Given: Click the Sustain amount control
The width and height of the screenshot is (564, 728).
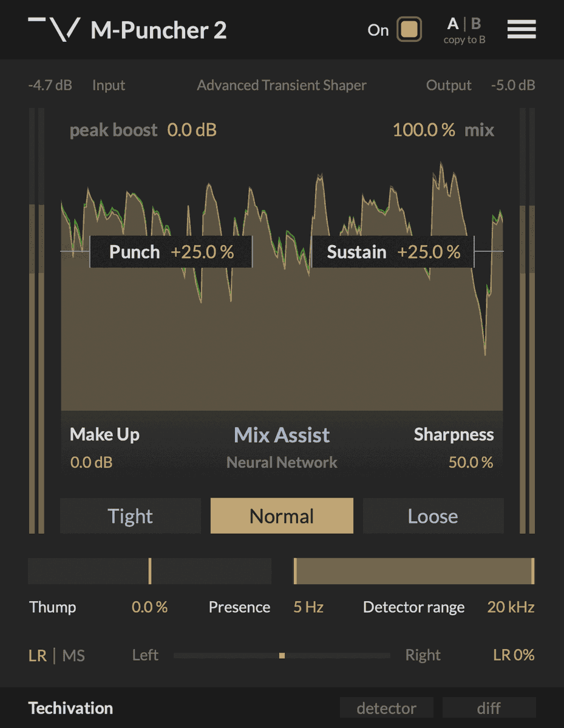Looking at the screenshot, I should [393, 252].
